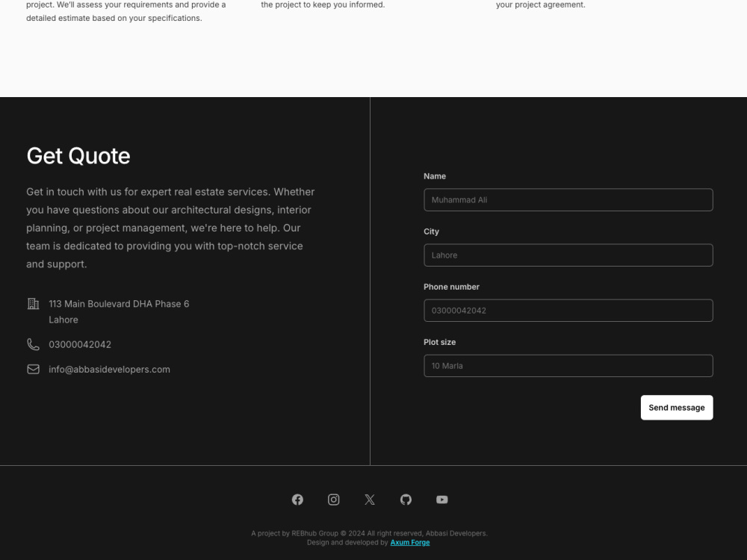Click the City field label

pyautogui.click(x=431, y=231)
